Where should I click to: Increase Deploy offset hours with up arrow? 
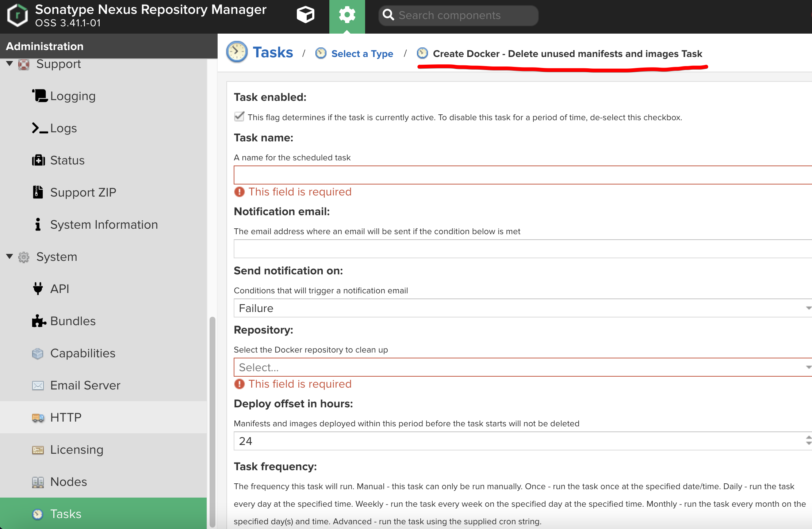[808, 437]
